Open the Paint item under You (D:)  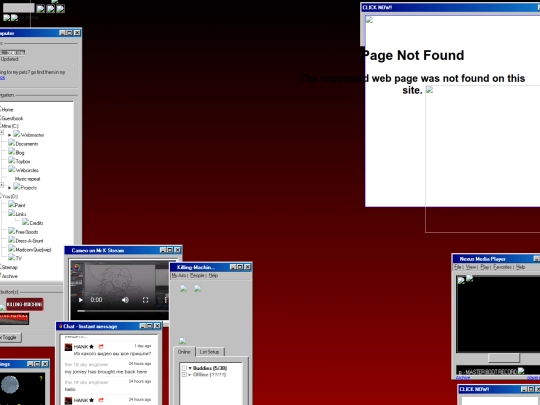(17, 205)
